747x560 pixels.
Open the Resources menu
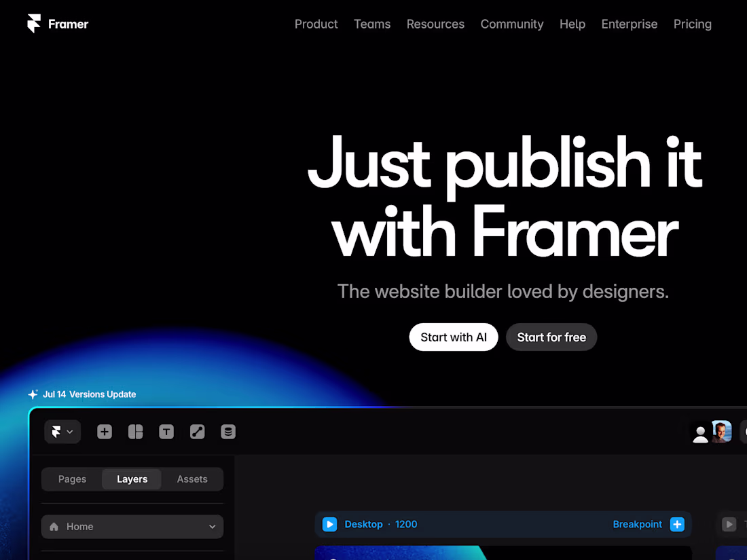pos(435,24)
